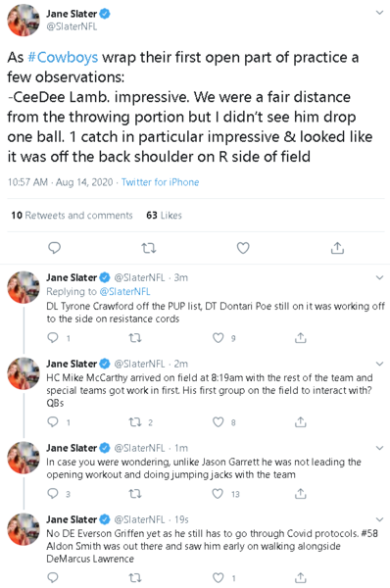View the 63 Likes list
Viewport: 390px width, 588px height.
[x=164, y=216]
